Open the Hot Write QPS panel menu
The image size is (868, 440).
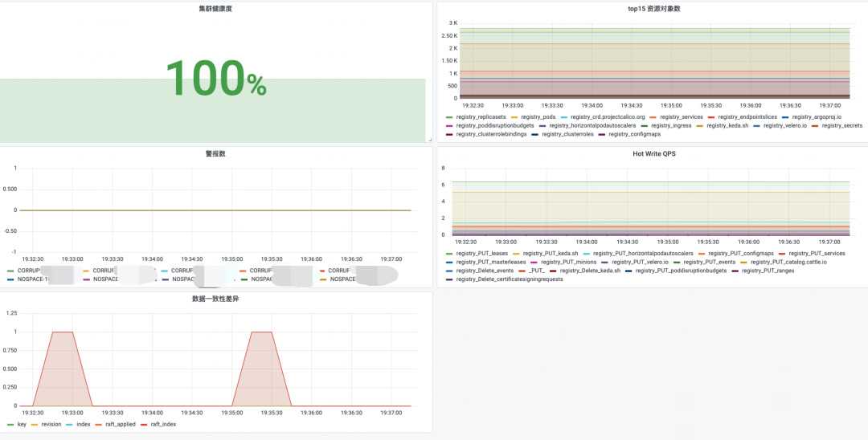[651, 153]
